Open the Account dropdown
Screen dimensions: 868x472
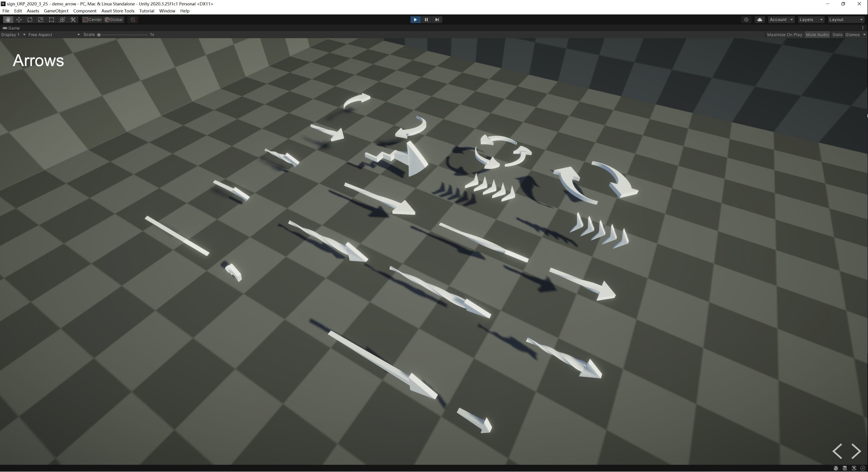pos(781,20)
